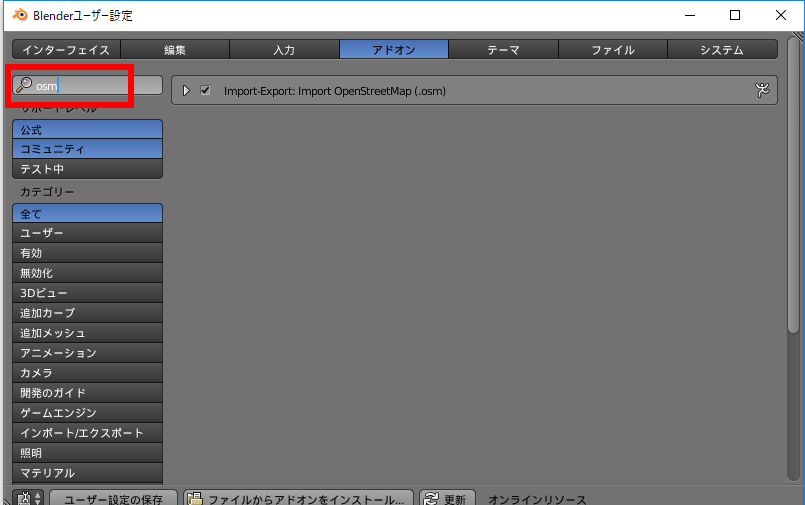The width and height of the screenshot is (805, 505).
Task: Click the hatched area-split corner widget
Action: pyautogui.click(x=798, y=36)
